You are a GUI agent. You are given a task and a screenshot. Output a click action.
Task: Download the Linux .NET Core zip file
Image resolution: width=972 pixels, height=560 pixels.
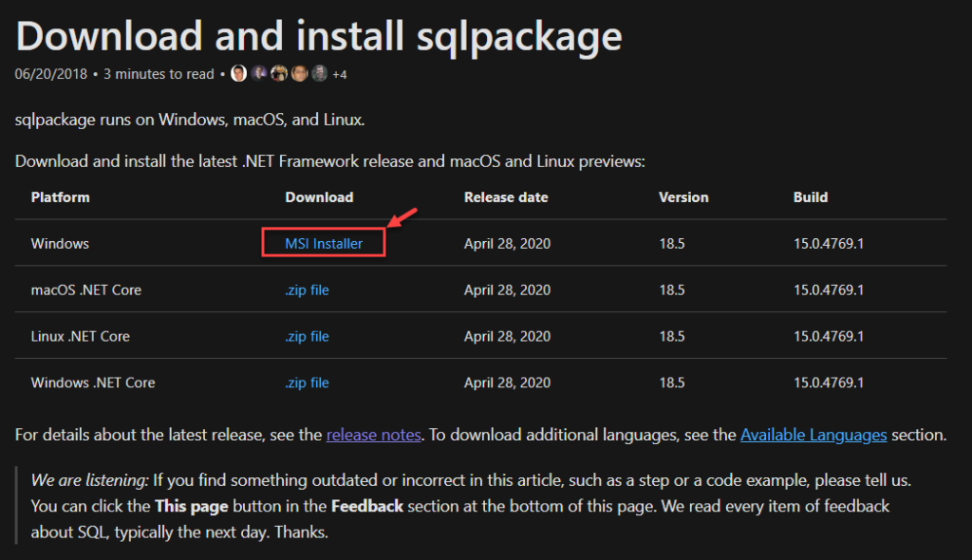coord(306,336)
